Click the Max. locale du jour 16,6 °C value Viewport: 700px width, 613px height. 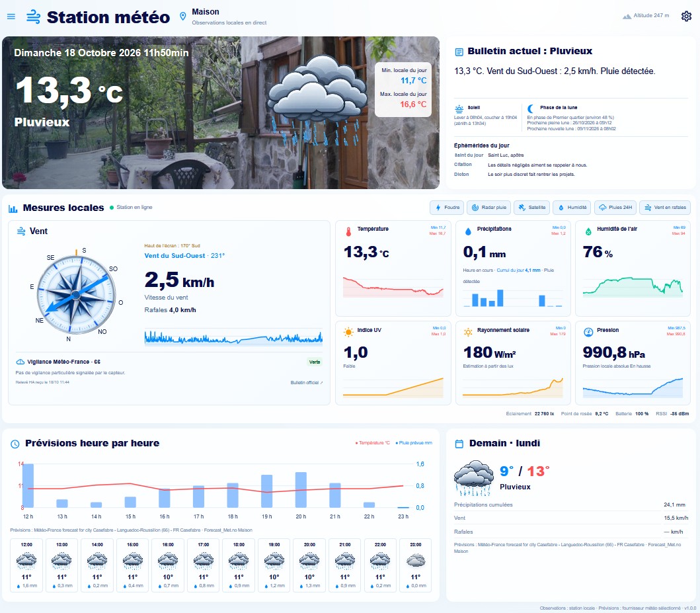pos(413,104)
